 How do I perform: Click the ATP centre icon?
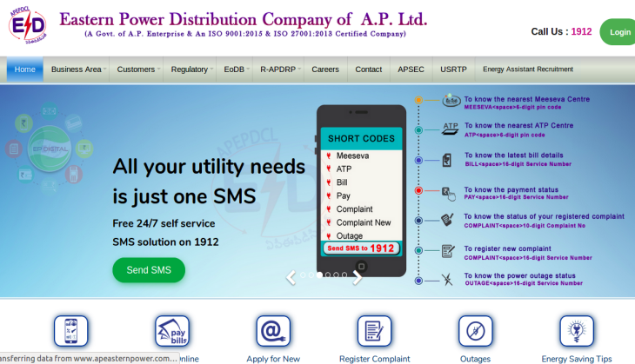click(x=450, y=129)
